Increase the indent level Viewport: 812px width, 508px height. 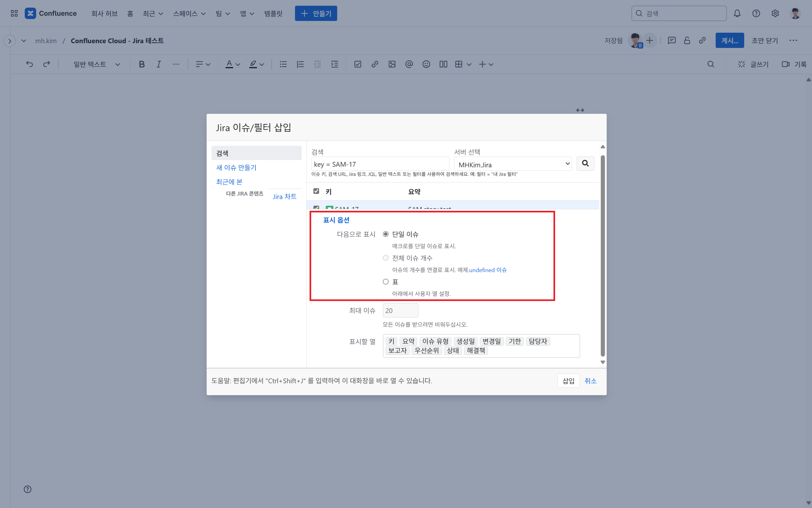pyautogui.click(x=335, y=64)
